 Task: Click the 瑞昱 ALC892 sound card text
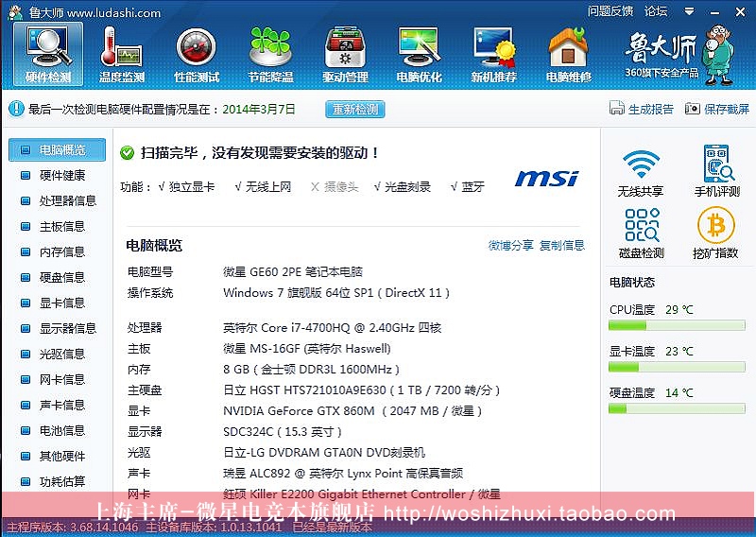[x=343, y=474]
